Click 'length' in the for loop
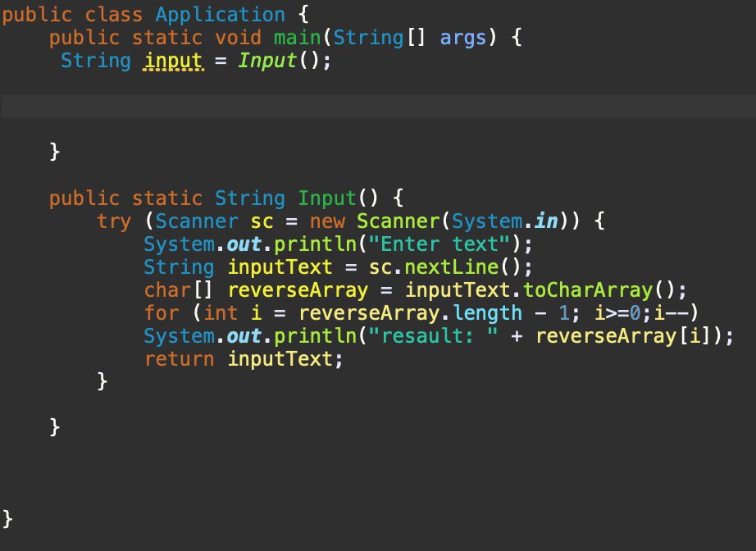Image resolution: width=756 pixels, height=551 pixels. click(487, 313)
